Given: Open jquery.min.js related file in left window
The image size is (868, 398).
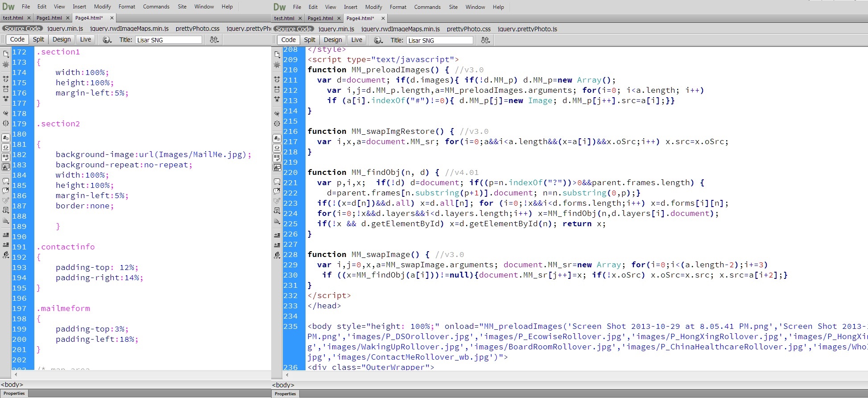Looking at the screenshot, I should [x=65, y=29].
